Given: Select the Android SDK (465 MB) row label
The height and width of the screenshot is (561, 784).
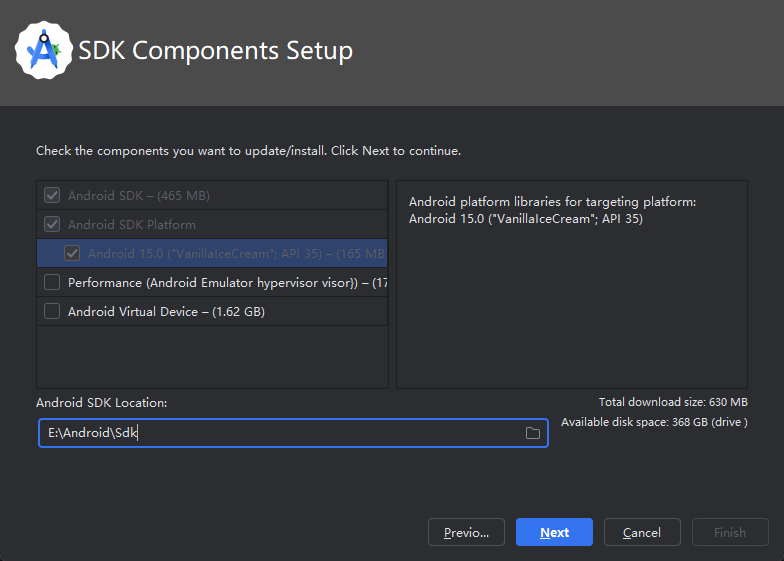Looking at the screenshot, I should pos(138,196).
